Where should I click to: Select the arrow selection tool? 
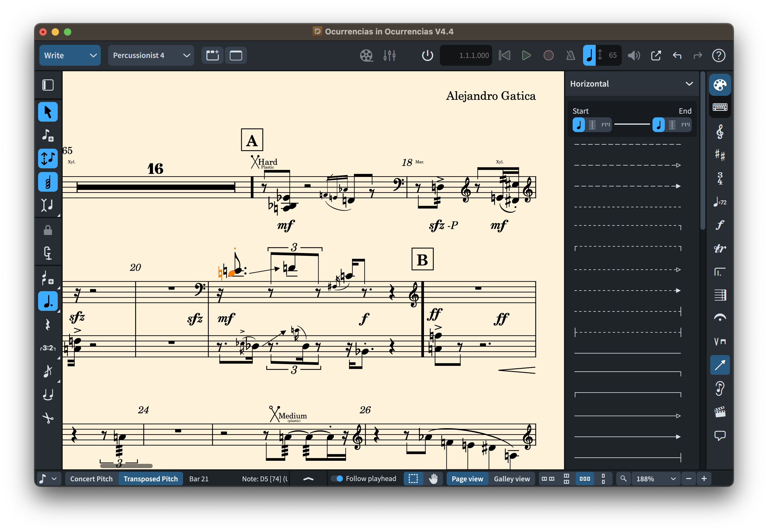pyautogui.click(x=48, y=112)
